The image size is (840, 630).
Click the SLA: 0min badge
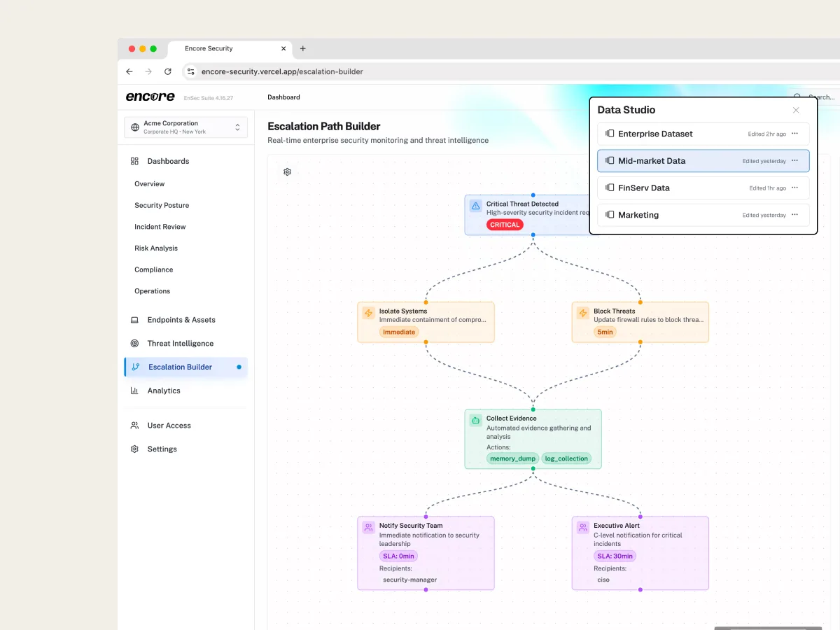coord(398,556)
